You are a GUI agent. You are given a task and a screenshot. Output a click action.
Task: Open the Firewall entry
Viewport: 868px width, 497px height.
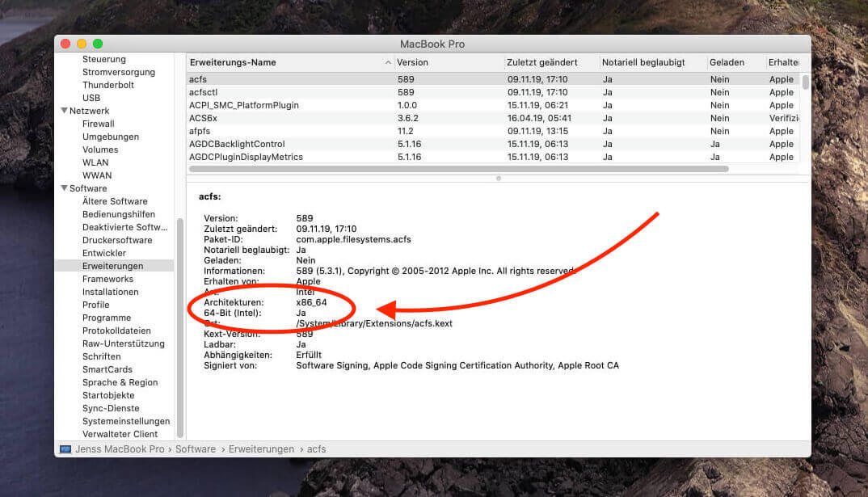pos(98,124)
